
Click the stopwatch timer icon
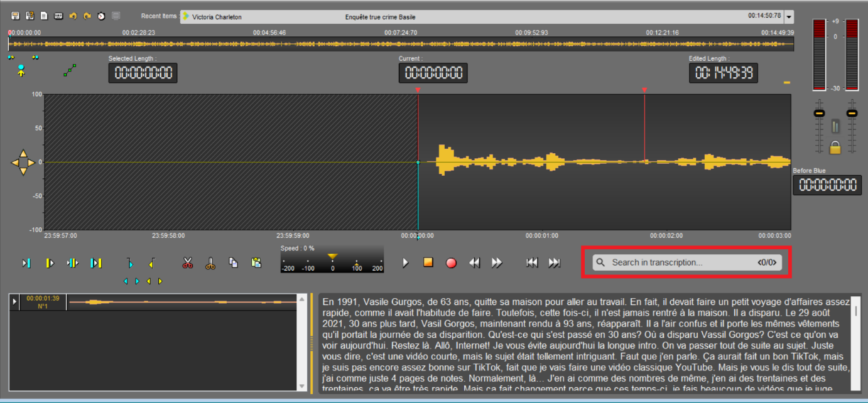101,16
